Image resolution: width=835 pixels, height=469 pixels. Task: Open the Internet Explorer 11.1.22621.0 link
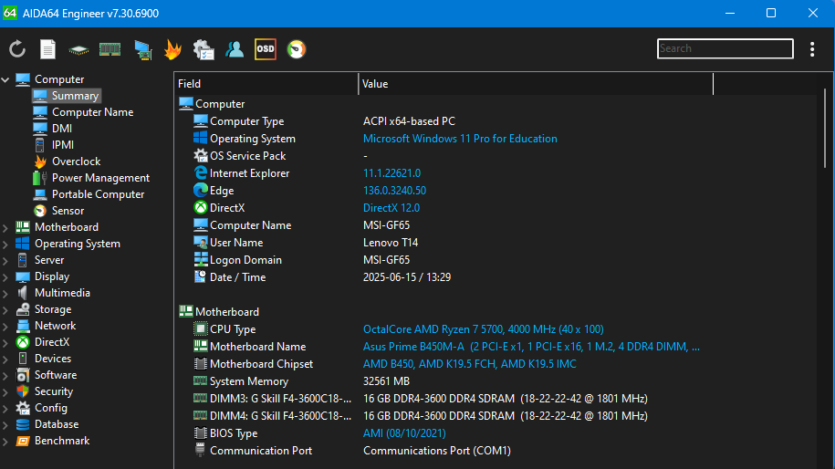click(392, 173)
